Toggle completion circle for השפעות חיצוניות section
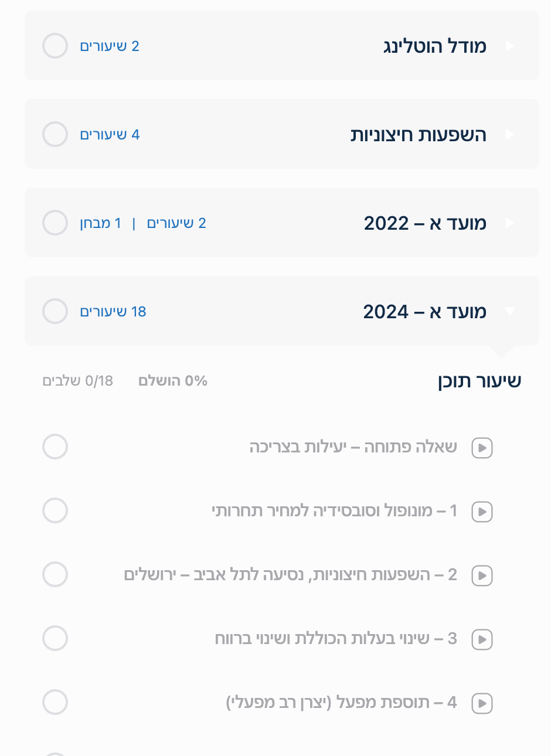The height and width of the screenshot is (756, 551). (x=55, y=134)
